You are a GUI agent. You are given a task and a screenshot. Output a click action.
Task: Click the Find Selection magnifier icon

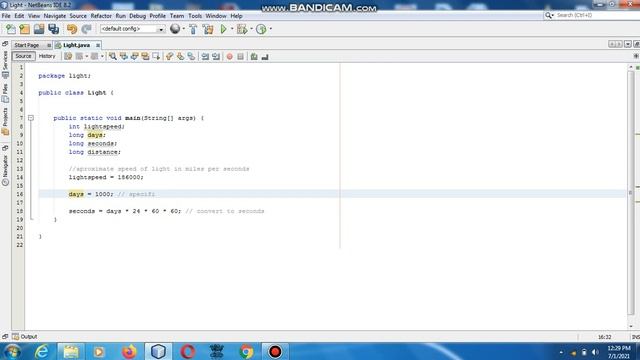(113, 56)
